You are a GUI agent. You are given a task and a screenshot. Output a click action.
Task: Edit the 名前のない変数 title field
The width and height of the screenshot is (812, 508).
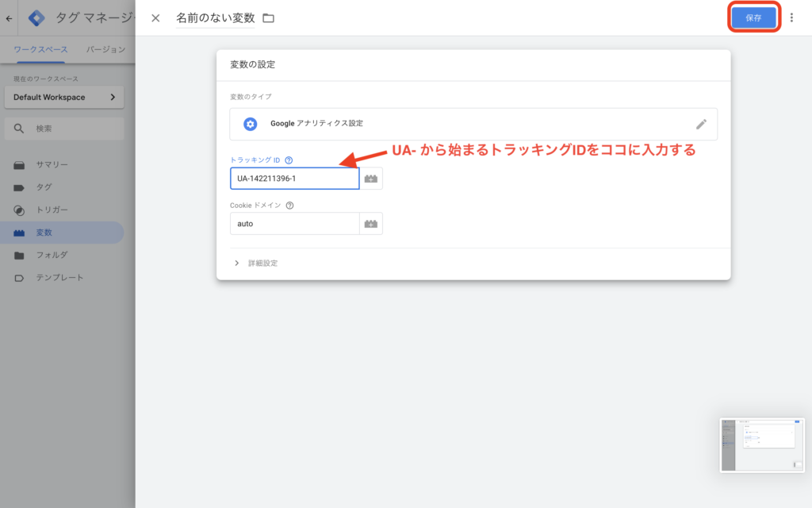(x=216, y=18)
